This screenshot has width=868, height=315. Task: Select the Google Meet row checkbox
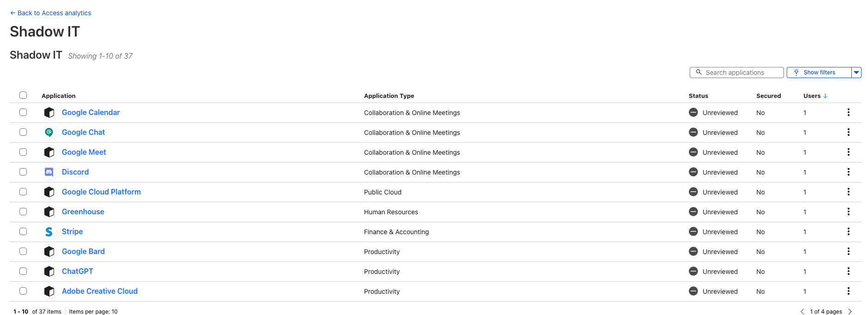23,152
